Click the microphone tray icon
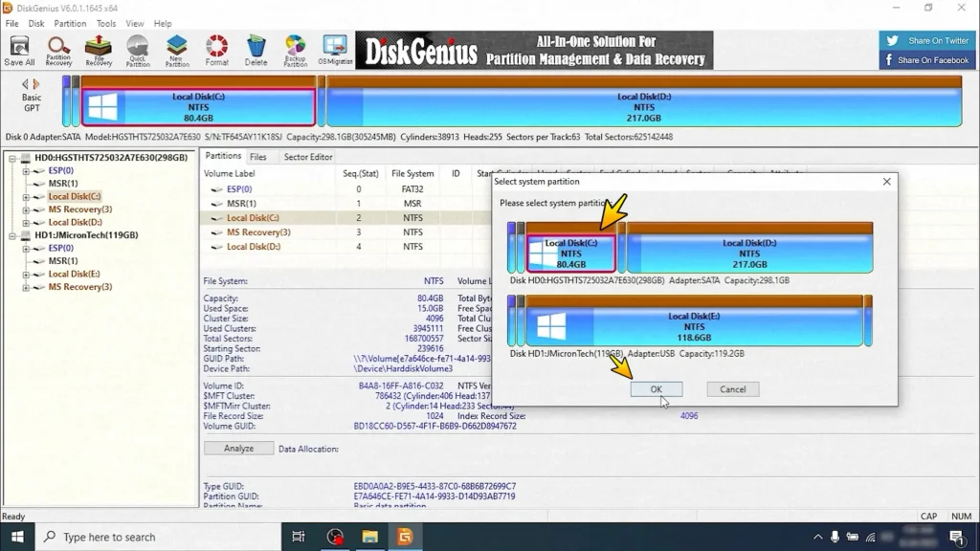 coord(835,537)
